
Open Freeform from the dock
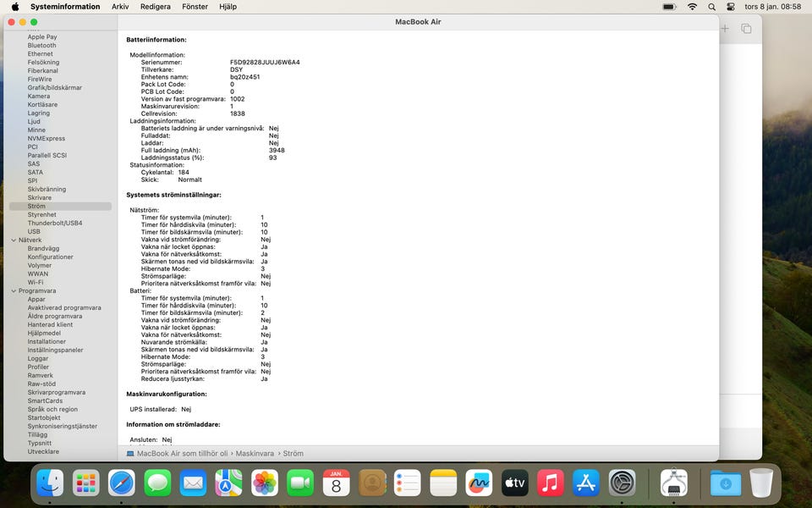click(x=479, y=483)
